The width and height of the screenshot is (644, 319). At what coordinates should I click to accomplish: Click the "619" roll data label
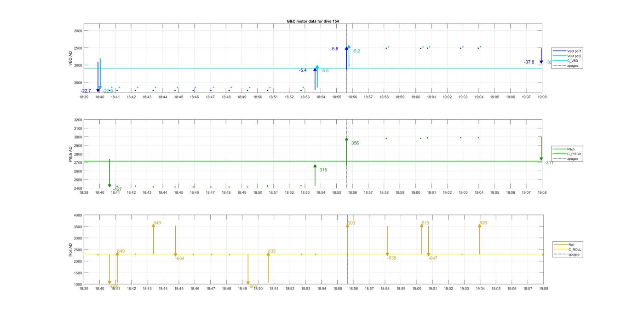[x=425, y=223]
